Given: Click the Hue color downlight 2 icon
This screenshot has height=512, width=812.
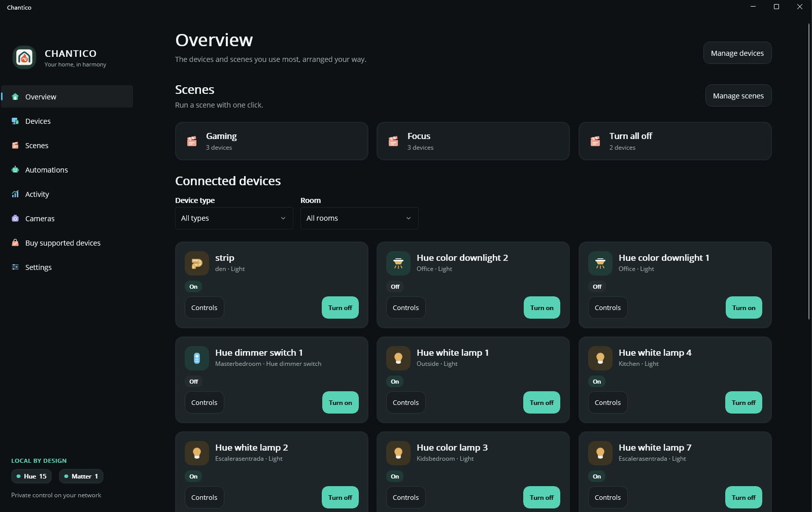Looking at the screenshot, I should pos(398,263).
